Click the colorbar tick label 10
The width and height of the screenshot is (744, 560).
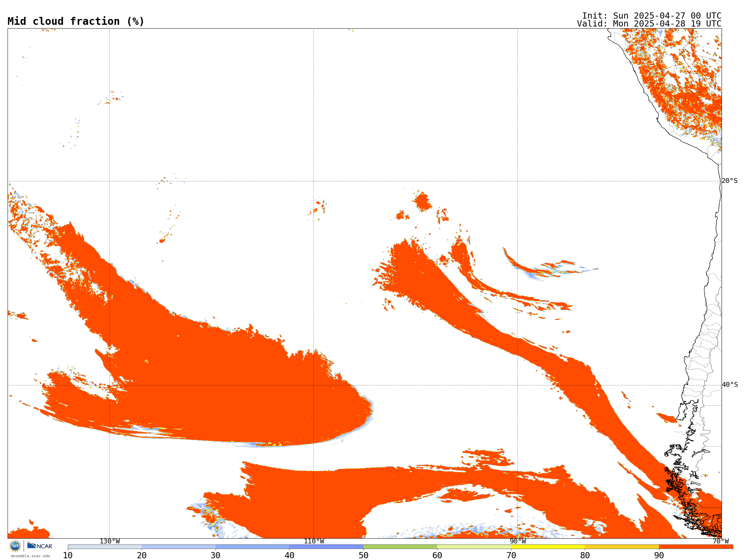pos(68,556)
